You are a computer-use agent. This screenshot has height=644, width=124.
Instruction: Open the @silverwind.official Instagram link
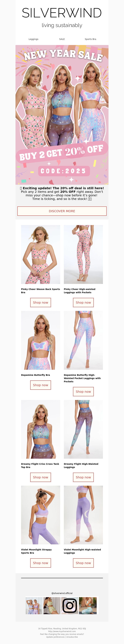click(62, 593)
